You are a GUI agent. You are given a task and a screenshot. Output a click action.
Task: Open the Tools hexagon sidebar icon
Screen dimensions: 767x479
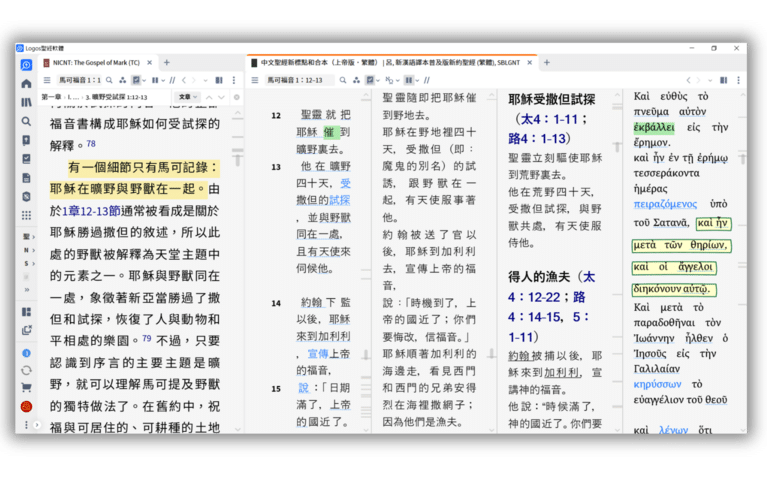point(26,197)
